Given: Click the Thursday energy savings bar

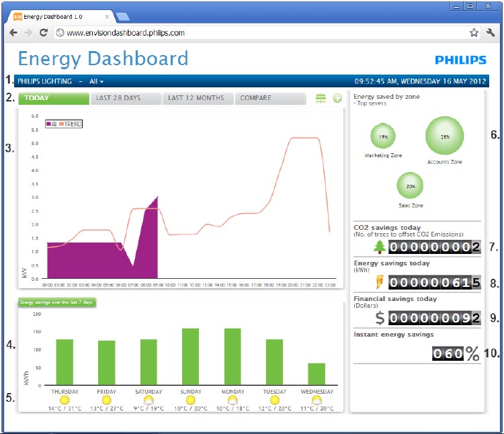Looking at the screenshot, I should click(x=65, y=362).
